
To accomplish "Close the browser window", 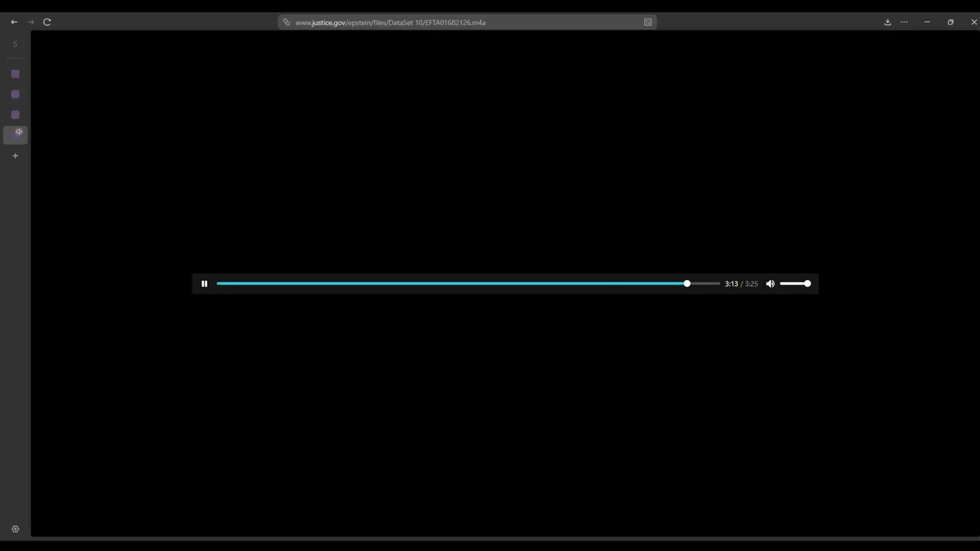I will point(974,22).
